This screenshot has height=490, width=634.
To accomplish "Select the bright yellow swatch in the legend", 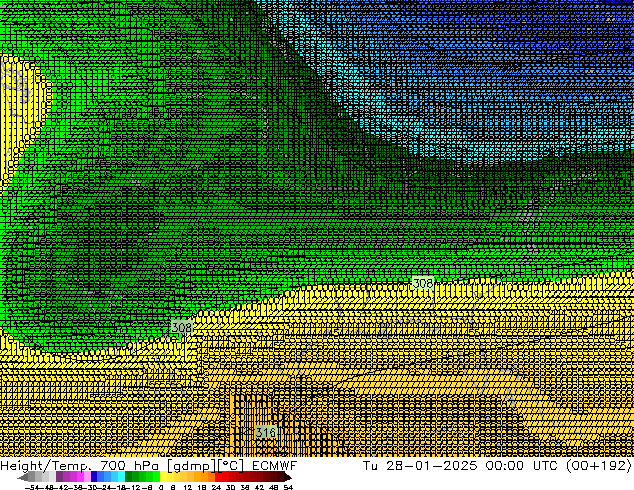I will (x=163, y=476).
